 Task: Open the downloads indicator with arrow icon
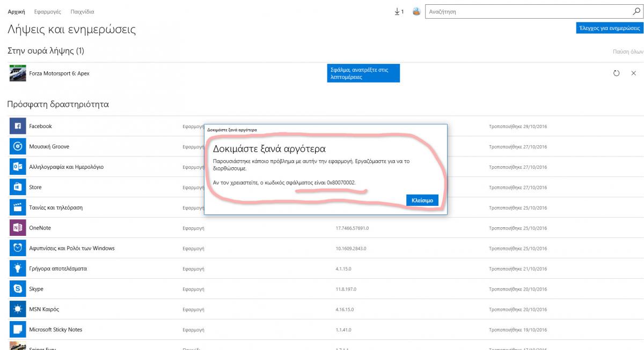[x=399, y=11]
